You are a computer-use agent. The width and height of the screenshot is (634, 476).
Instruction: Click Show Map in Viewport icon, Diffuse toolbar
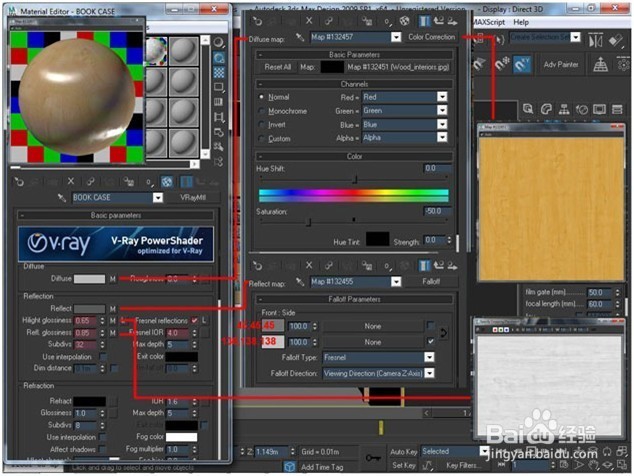[x=405, y=21]
